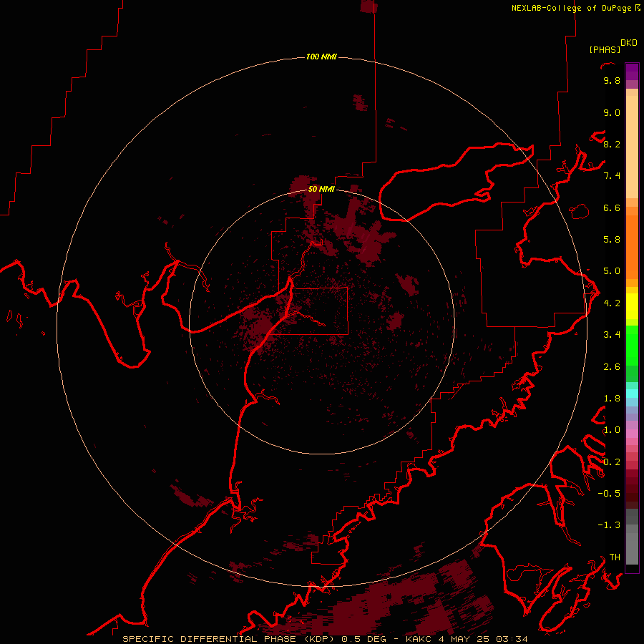The image size is (644, 644).
Task: Click the 1.8 scale value
Action: click(x=612, y=399)
